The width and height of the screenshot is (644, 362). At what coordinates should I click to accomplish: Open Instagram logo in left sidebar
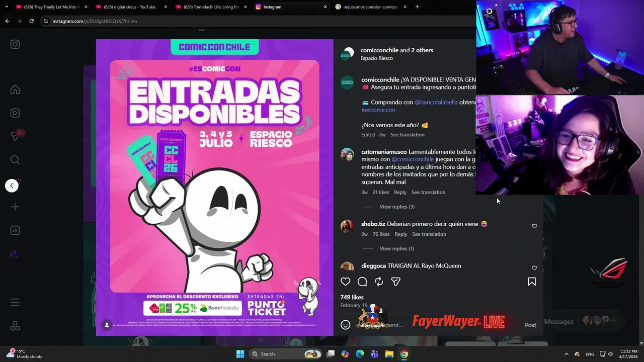click(15, 44)
